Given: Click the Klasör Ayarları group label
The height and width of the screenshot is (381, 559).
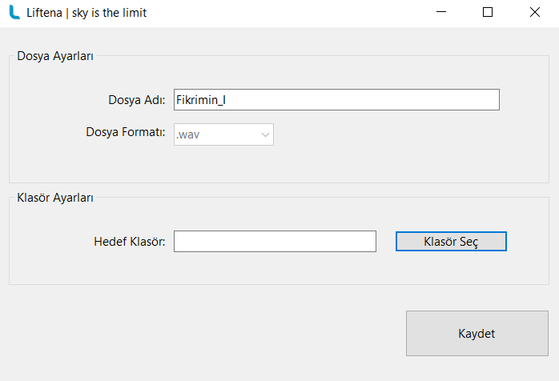Looking at the screenshot, I should (55, 197).
